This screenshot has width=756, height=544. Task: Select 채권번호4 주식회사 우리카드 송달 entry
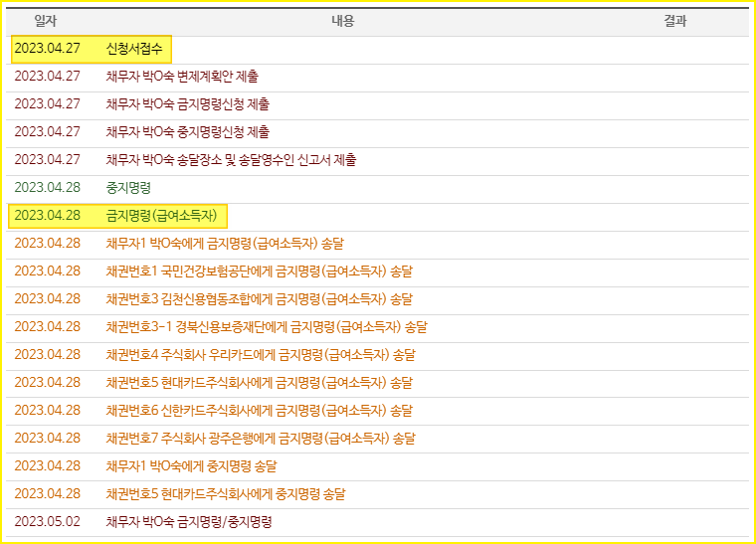point(261,355)
